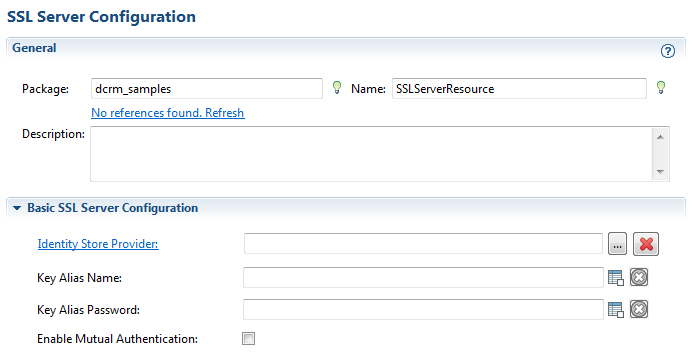This screenshot has width=693, height=360.
Task: Open the Identity Store Provider link
Action: point(98,244)
